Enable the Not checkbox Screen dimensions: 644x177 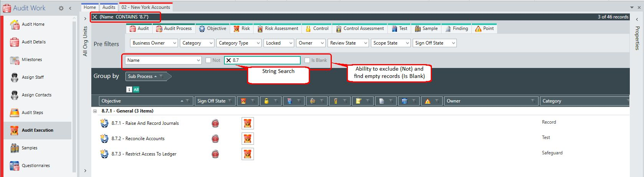[x=208, y=60]
